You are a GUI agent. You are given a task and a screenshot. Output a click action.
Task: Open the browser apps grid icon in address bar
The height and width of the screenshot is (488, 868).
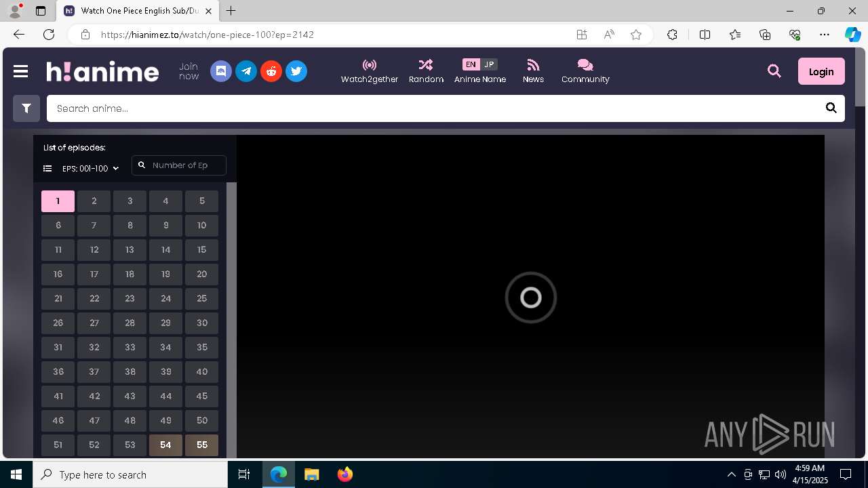[582, 35]
